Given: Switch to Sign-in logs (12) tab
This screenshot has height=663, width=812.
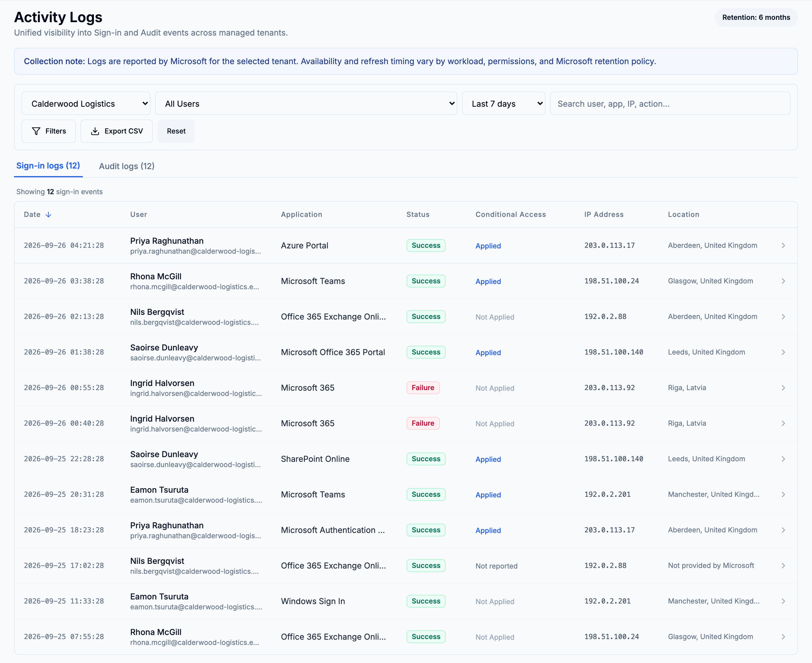Looking at the screenshot, I should click(48, 166).
